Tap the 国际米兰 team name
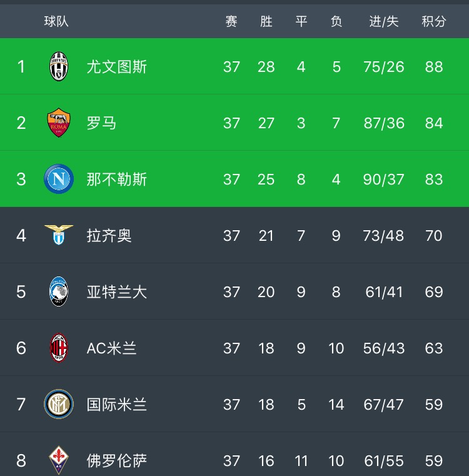The width and height of the screenshot is (469, 476). [117, 404]
